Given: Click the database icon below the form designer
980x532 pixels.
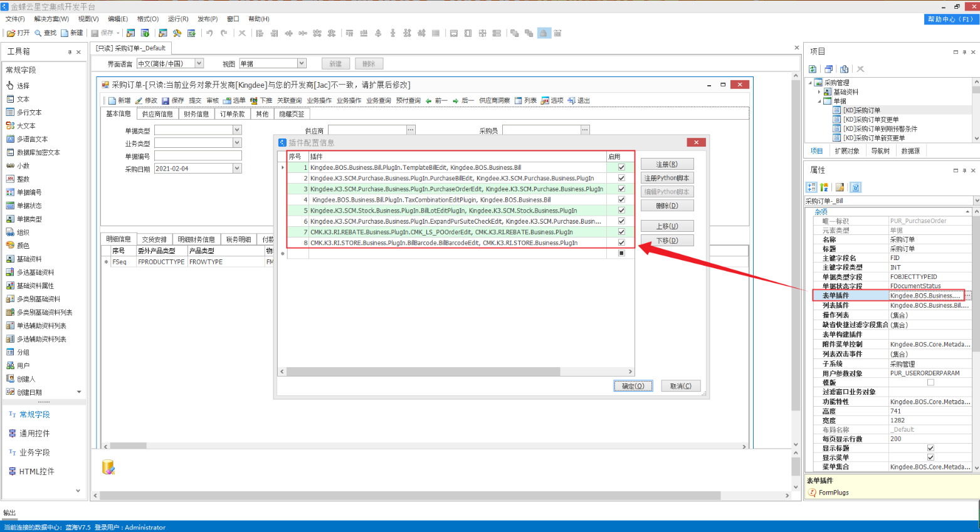Looking at the screenshot, I should tap(108, 467).
